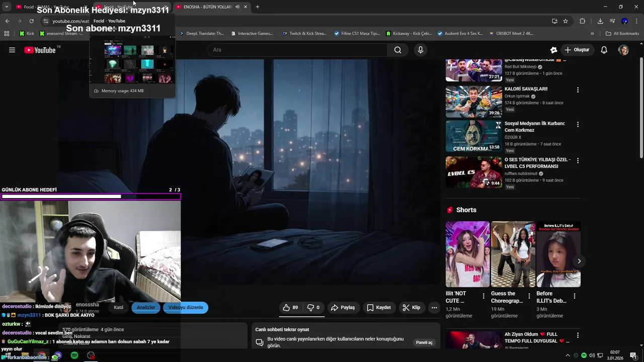
Task: Open YouTube notifications bell
Action: click(x=604, y=50)
